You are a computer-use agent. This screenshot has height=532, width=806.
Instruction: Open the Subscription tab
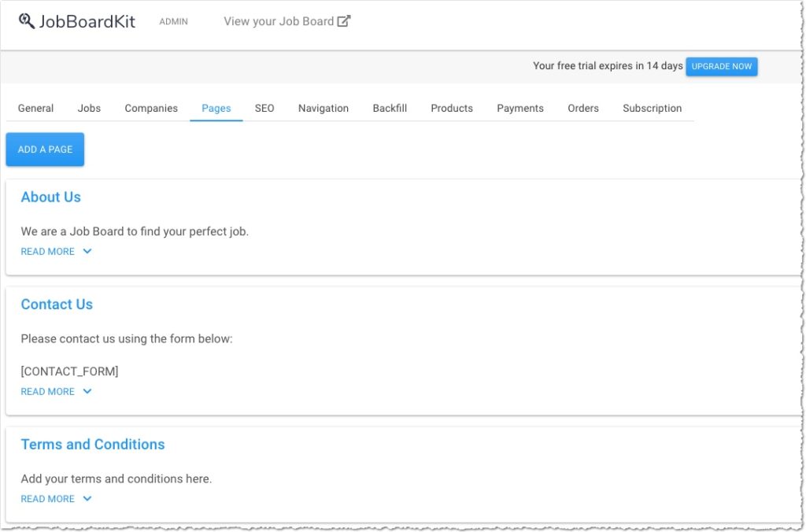point(653,109)
